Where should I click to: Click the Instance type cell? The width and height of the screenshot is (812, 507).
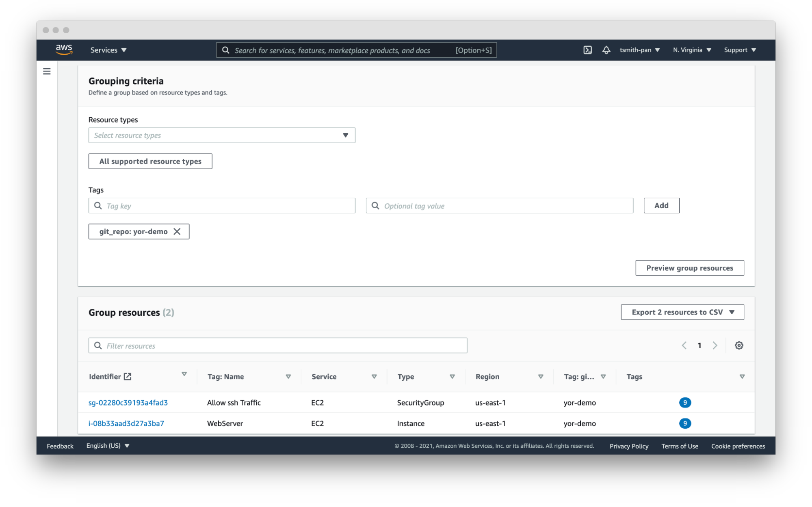[411, 423]
